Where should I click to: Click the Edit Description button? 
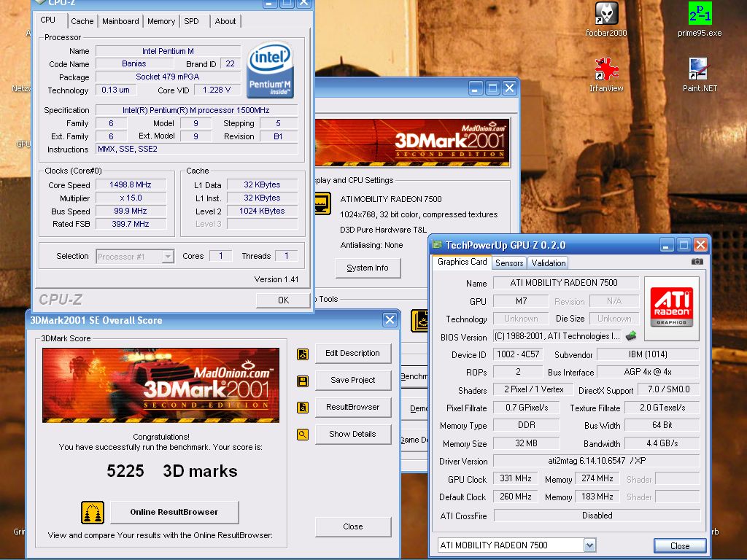(x=352, y=354)
